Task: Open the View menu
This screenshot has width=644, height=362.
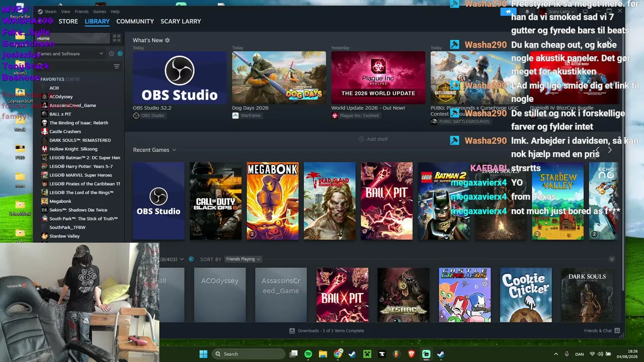Action: click(x=66, y=12)
